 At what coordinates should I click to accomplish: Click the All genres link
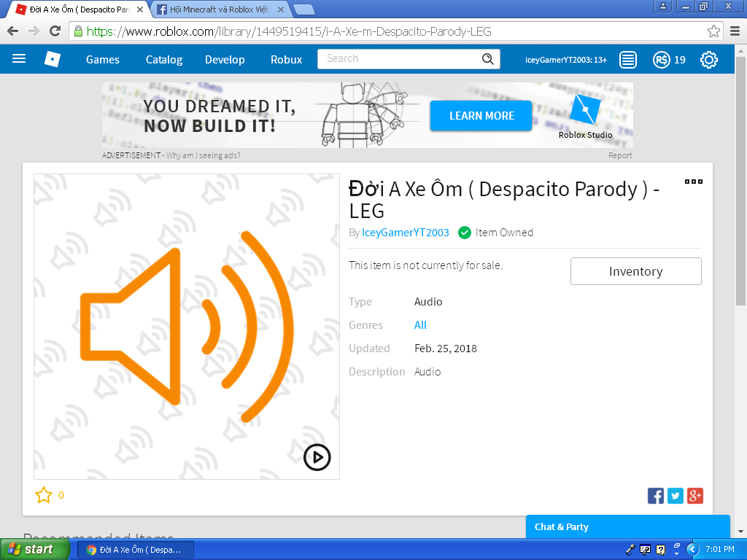pyautogui.click(x=420, y=324)
